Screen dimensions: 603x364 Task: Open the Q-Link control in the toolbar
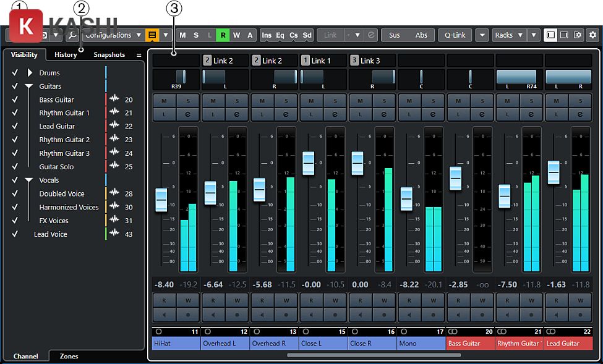[x=455, y=35]
